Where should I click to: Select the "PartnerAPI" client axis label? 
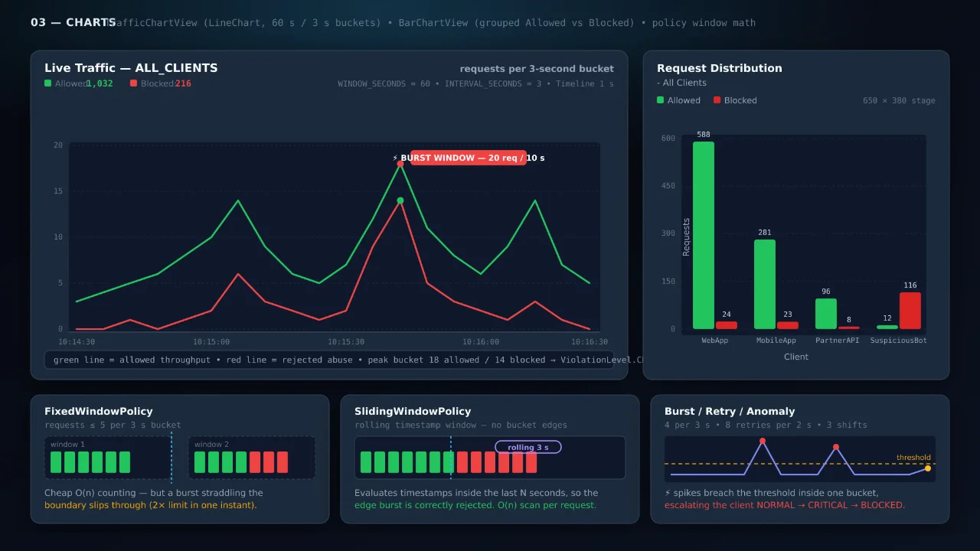838,341
